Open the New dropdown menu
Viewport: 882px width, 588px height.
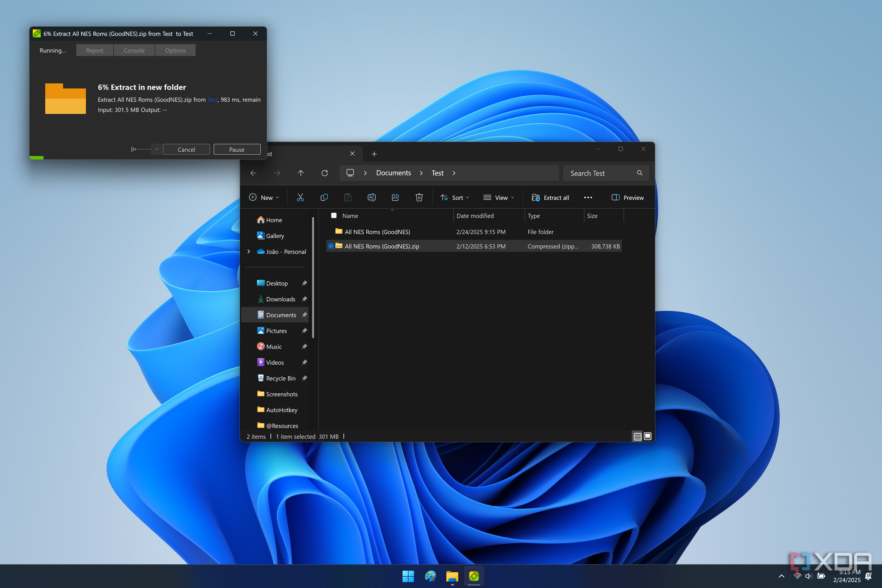coord(264,198)
